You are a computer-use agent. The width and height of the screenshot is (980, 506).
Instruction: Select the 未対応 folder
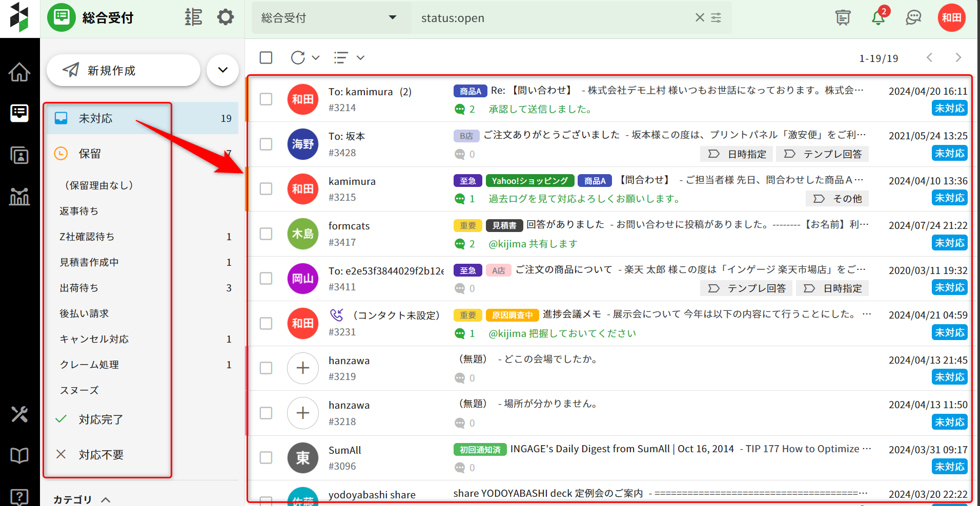96,118
